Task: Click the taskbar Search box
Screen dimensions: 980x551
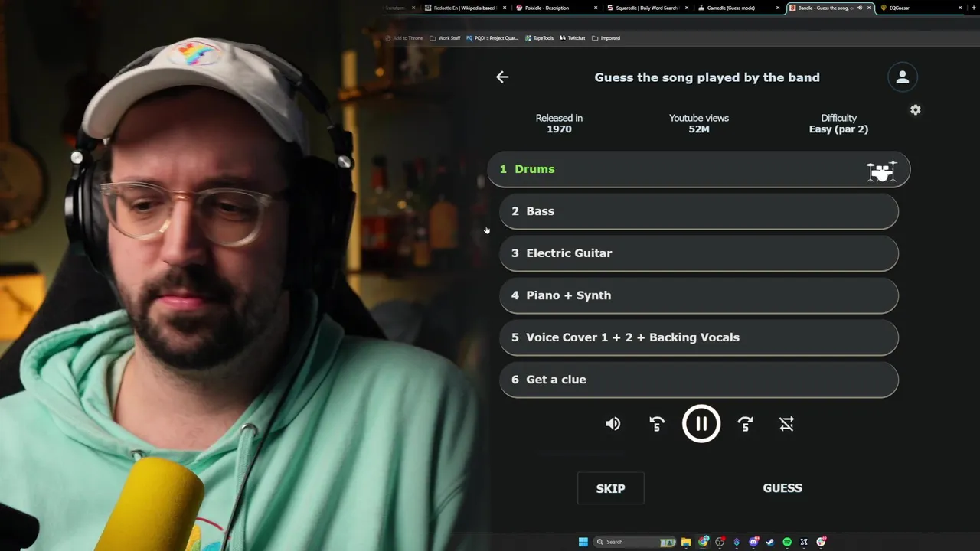Action: [635, 542]
